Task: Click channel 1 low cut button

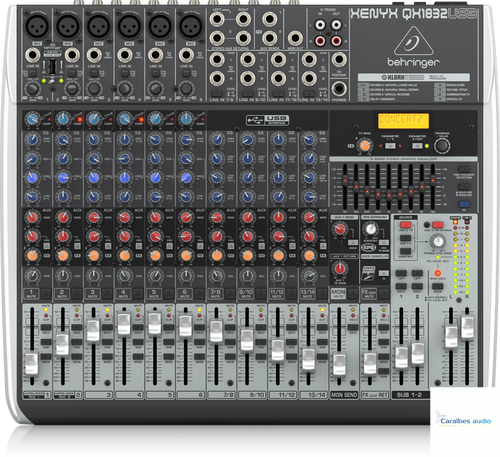Action: 33,73
